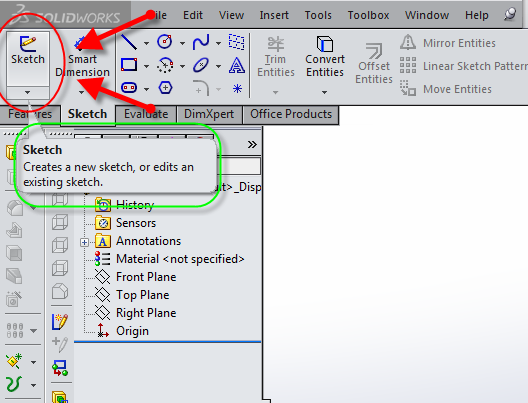
Task: Open the Insert menu
Action: [x=274, y=15]
